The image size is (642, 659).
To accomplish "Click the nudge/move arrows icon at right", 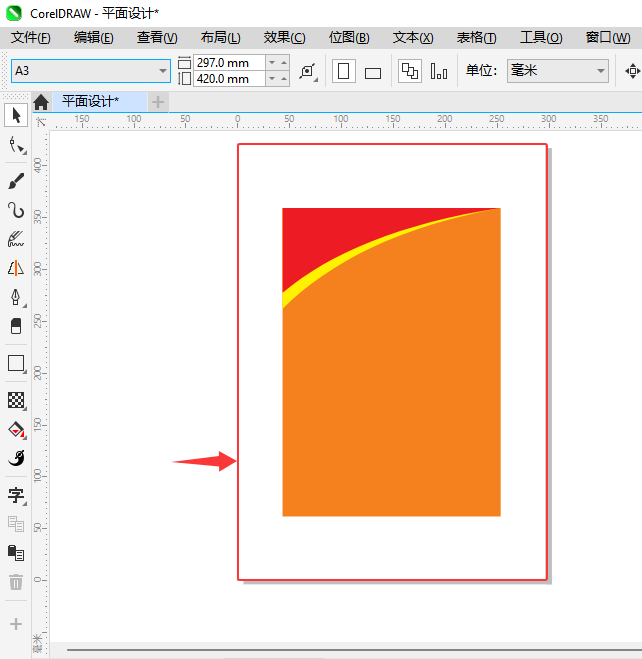I will [632, 71].
